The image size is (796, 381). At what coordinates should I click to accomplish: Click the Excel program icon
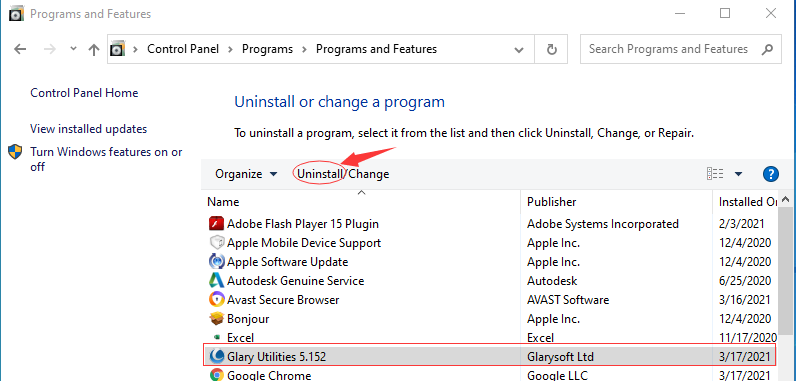click(217, 337)
